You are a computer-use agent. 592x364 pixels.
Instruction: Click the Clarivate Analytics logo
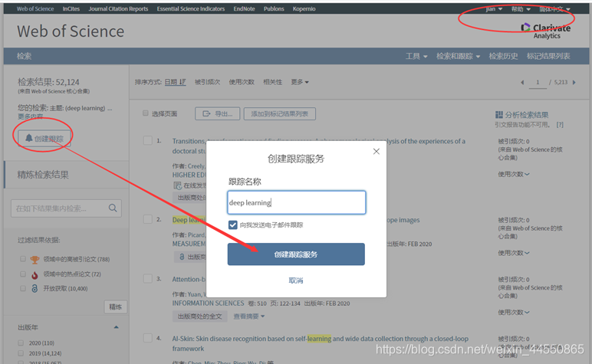[x=546, y=31]
